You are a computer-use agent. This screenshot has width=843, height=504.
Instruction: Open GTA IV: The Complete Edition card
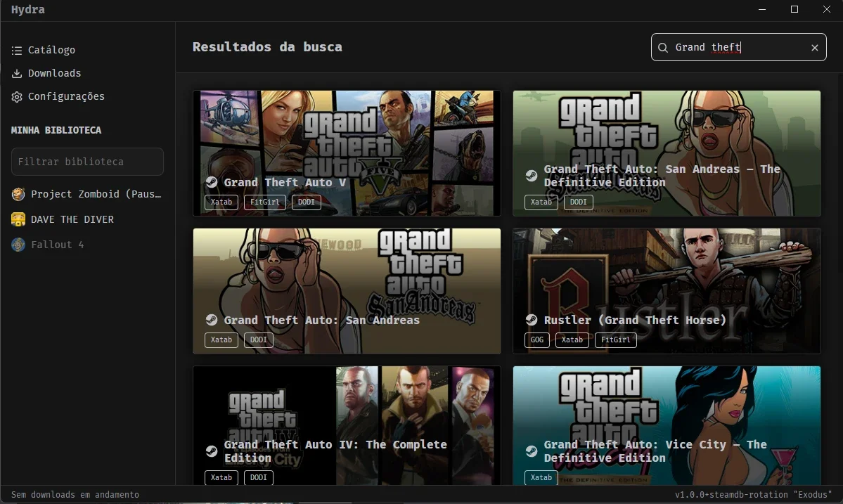[x=347, y=425]
